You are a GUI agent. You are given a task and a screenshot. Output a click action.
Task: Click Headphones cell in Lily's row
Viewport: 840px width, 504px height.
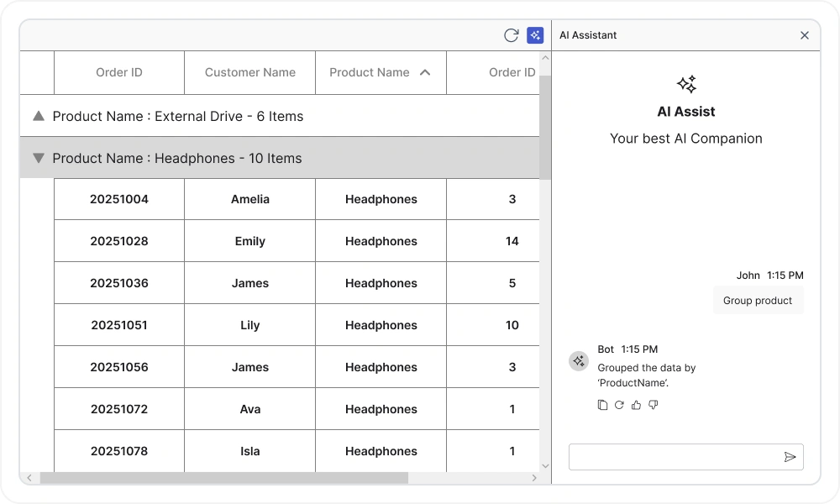[381, 325]
